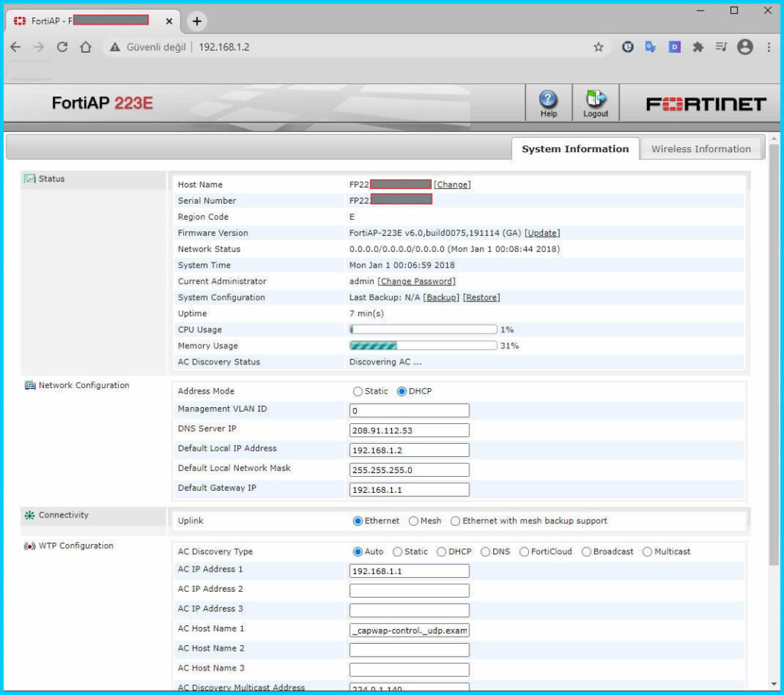This screenshot has height=695, width=784.
Task: Click the not-secure warning icon
Action: [x=115, y=47]
